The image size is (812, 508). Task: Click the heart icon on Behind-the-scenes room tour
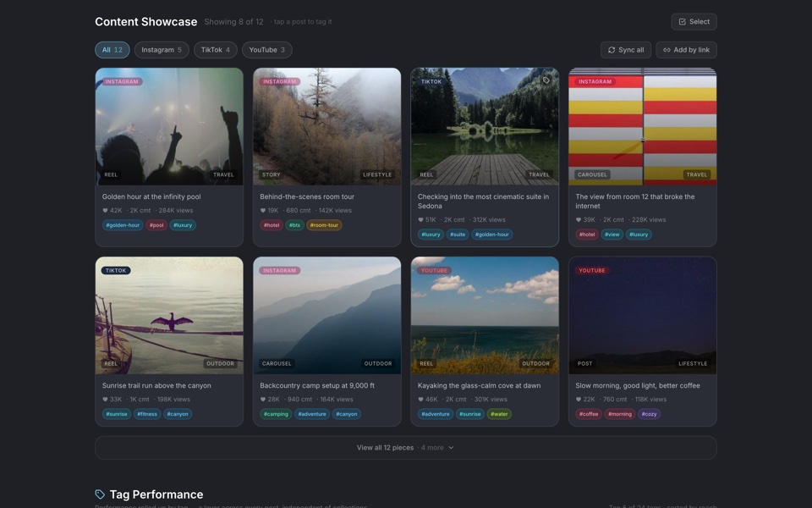coord(263,211)
